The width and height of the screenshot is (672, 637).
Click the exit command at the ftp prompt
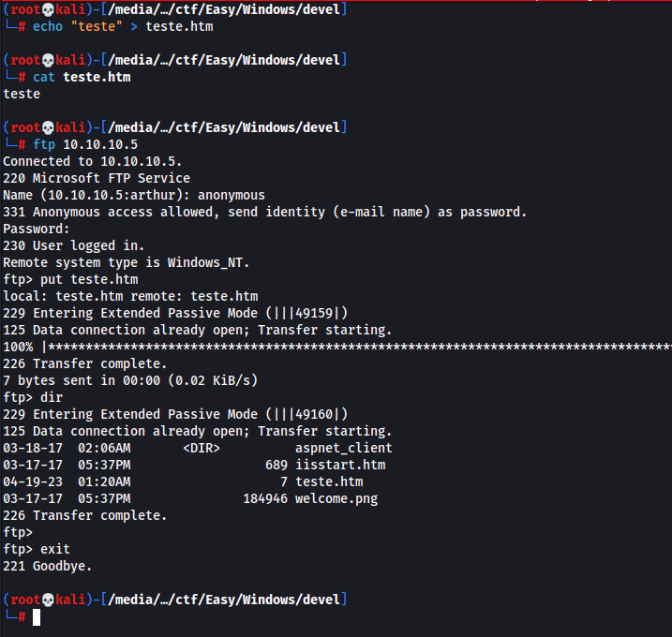[x=55, y=549]
